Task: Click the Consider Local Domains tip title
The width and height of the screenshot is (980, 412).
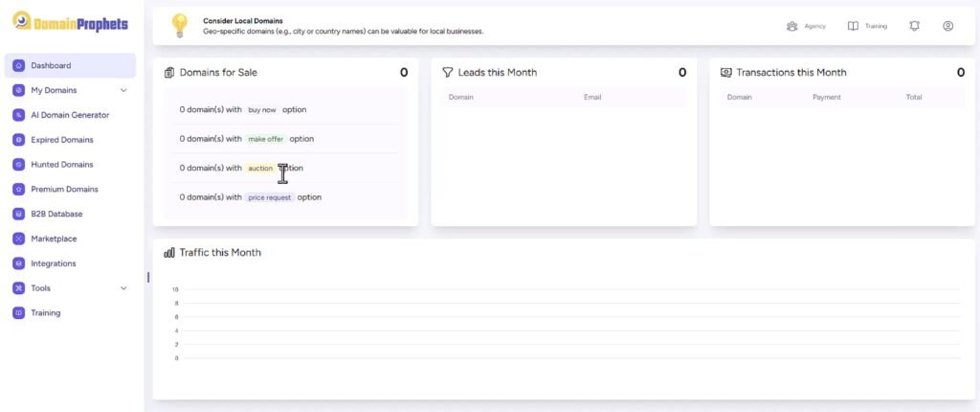Action: 243,21
